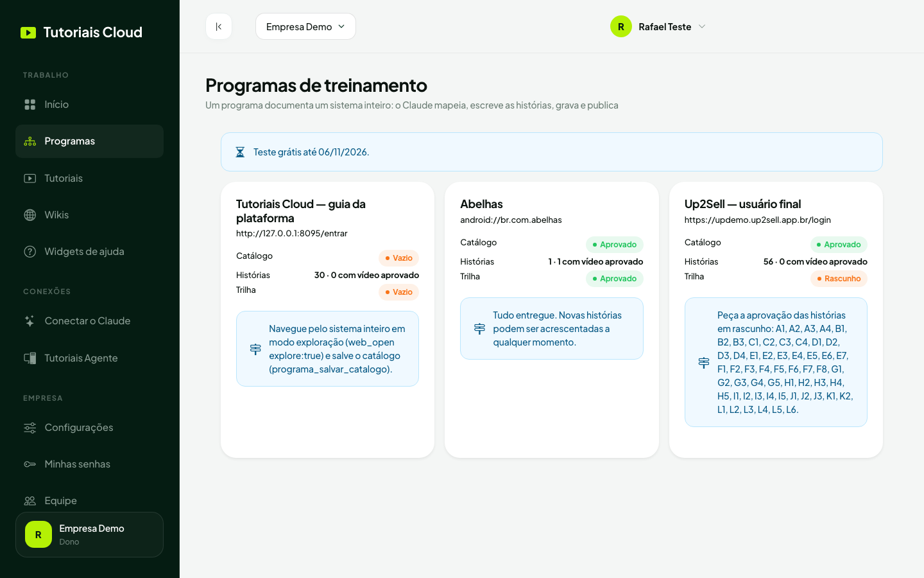Click the Conectar o Claude sparkle icon
The height and width of the screenshot is (578, 924).
(x=30, y=321)
